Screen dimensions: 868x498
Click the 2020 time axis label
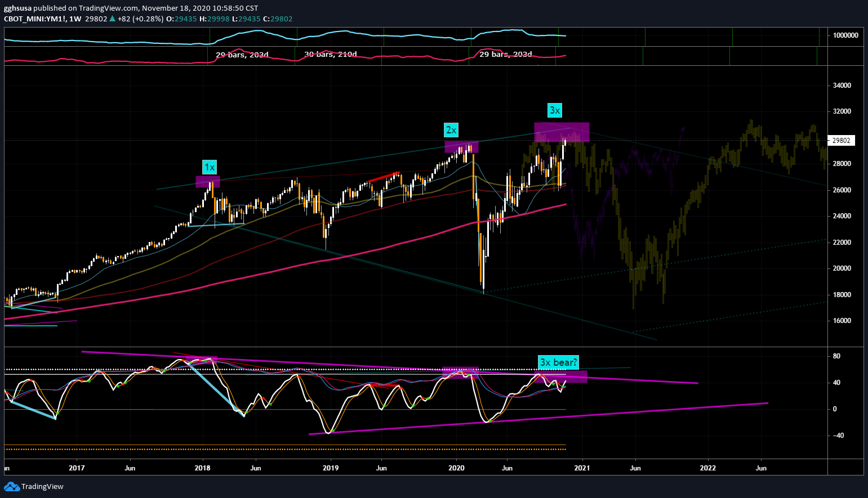tap(456, 468)
